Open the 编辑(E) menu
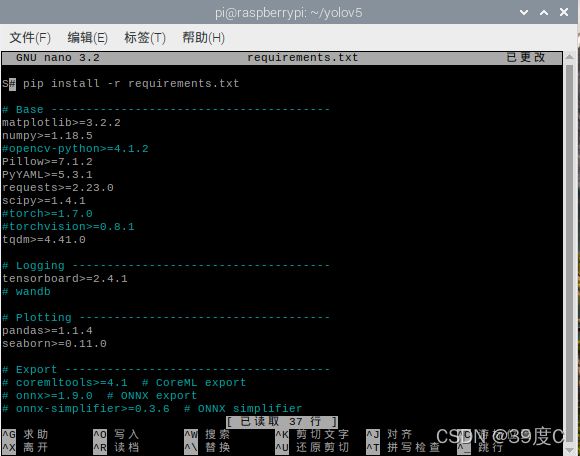 pos(87,37)
